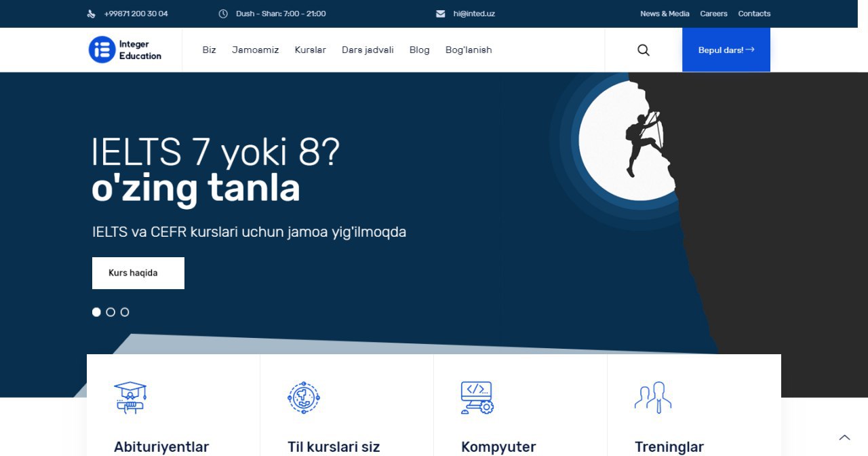Image resolution: width=868 pixels, height=456 pixels.
Task: Click the graduation cap Abituriyentlar icon
Action: point(130,398)
